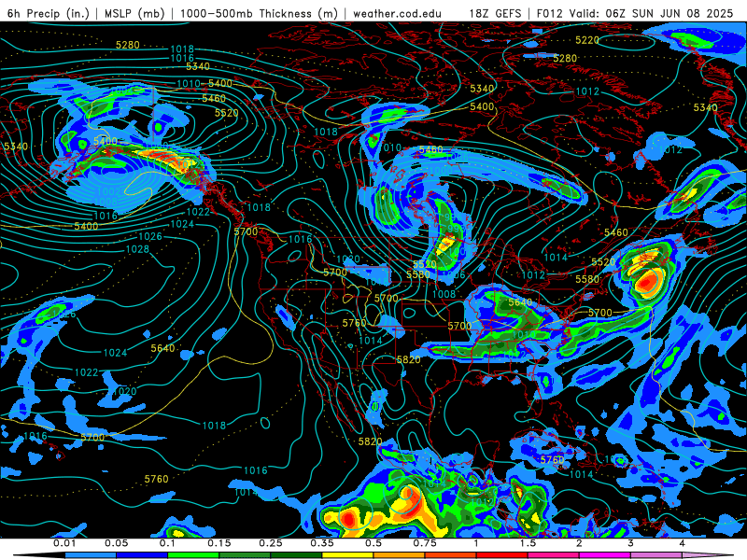Screen dimensions: 747x560
Task: Click the "MSLP (mb)" header label
Action: 134,13
